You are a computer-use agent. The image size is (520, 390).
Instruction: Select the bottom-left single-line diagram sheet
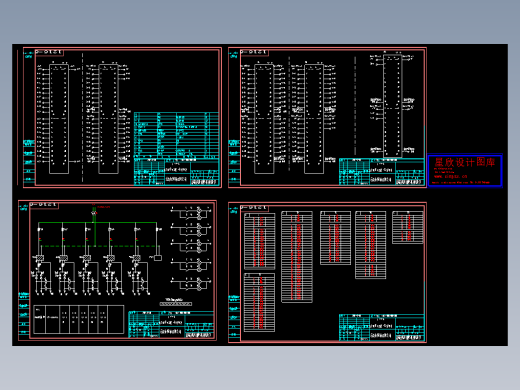point(117,270)
